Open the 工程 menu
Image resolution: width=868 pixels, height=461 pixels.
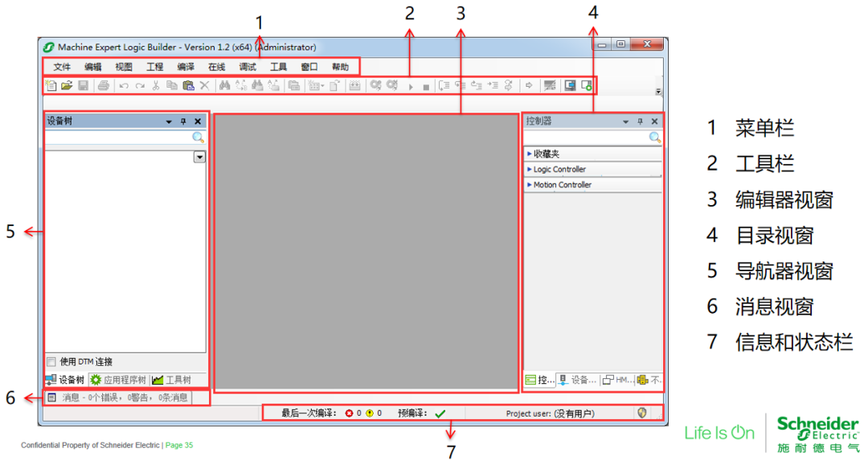(x=155, y=67)
